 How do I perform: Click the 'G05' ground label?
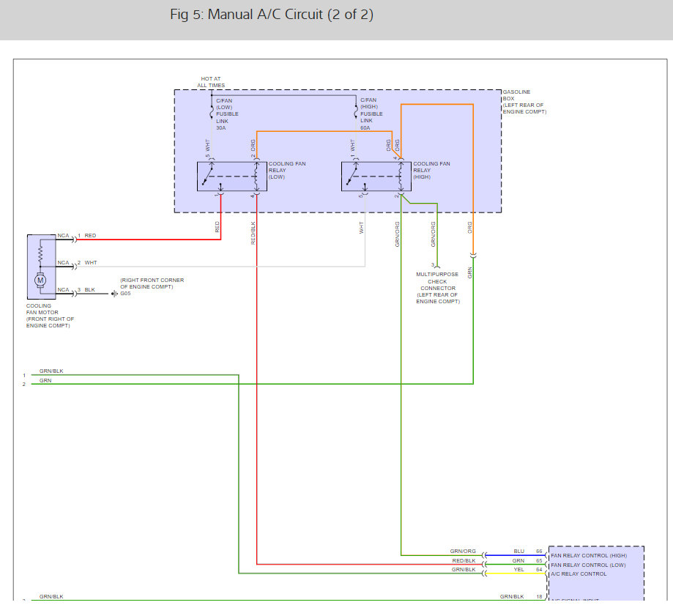[x=125, y=294]
